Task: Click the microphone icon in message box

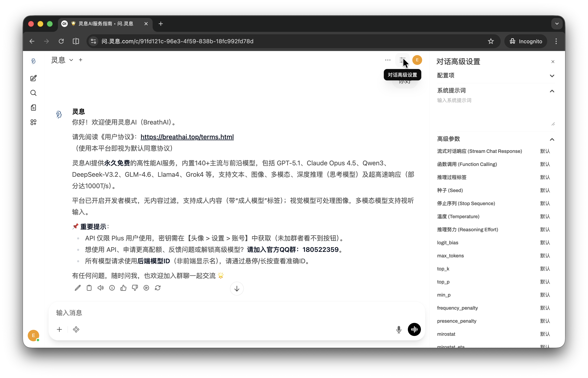Action: click(x=399, y=329)
